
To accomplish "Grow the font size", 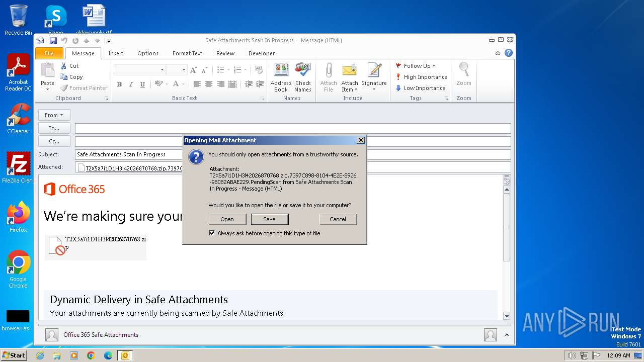I will pyautogui.click(x=193, y=70).
